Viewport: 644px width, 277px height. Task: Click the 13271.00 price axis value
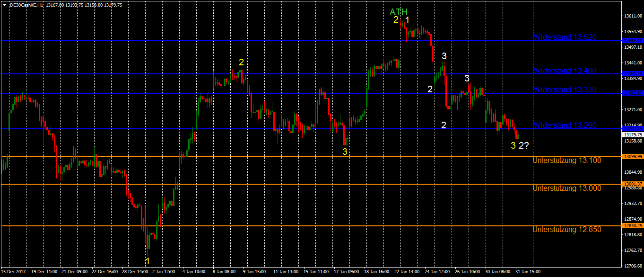[x=633, y=110]
